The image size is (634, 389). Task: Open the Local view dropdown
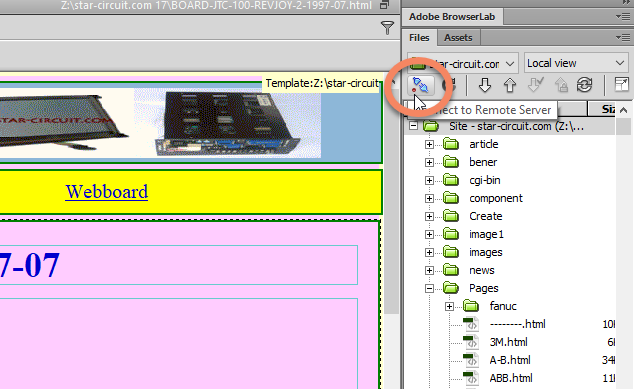point(575,63)
